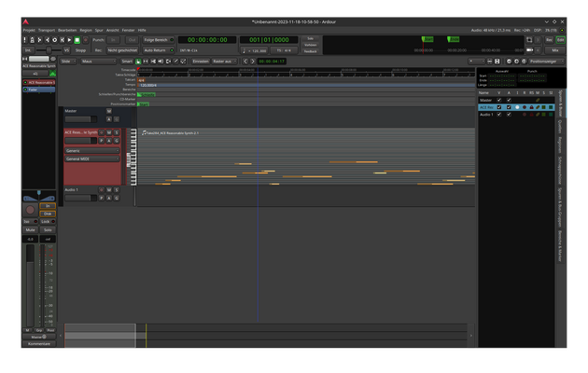Open the Fenster menu

pyautogui.click(x=128, y=30)
